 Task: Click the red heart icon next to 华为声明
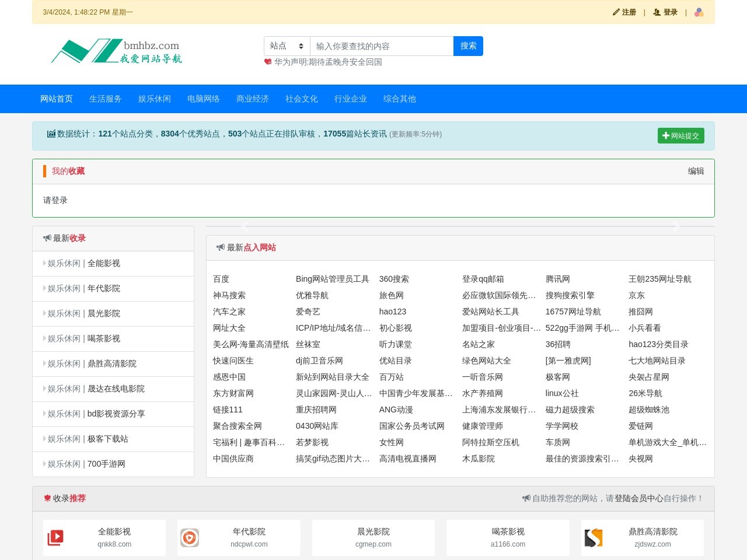[x=267, y=62]
